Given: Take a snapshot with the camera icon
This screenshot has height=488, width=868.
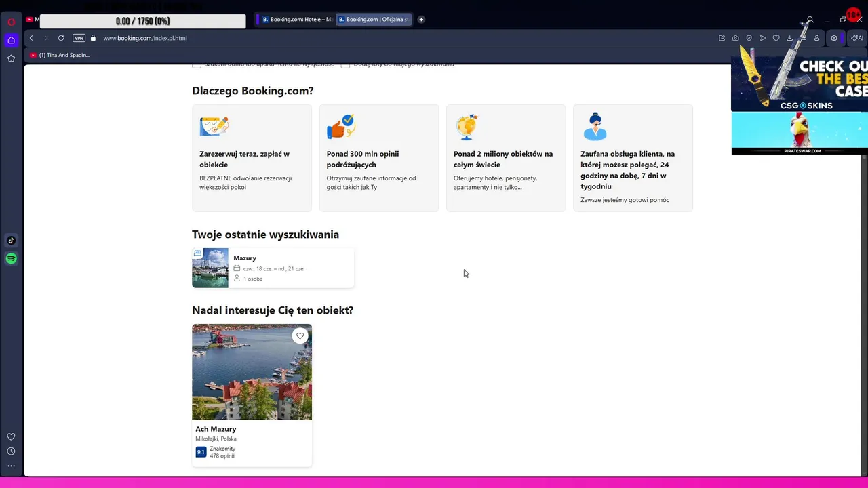Looking at the screenshot, I should point(735,38).
